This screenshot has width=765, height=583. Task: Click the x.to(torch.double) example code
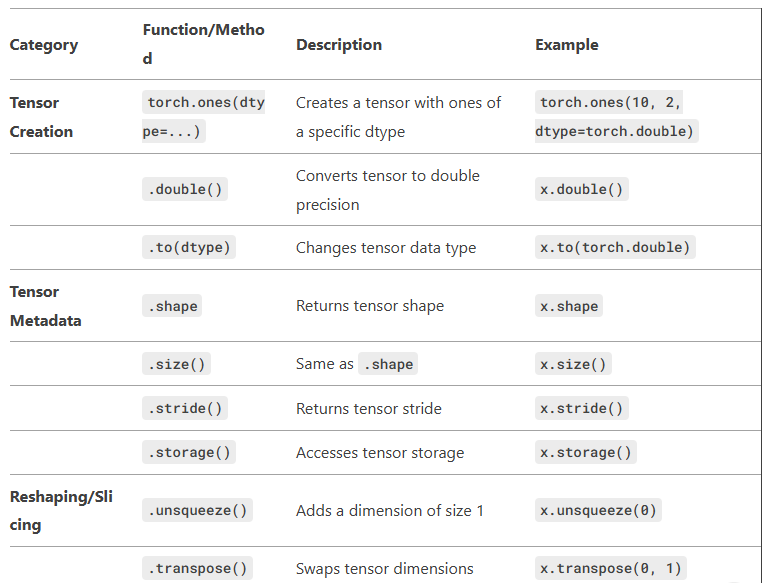tap(615, 247)
